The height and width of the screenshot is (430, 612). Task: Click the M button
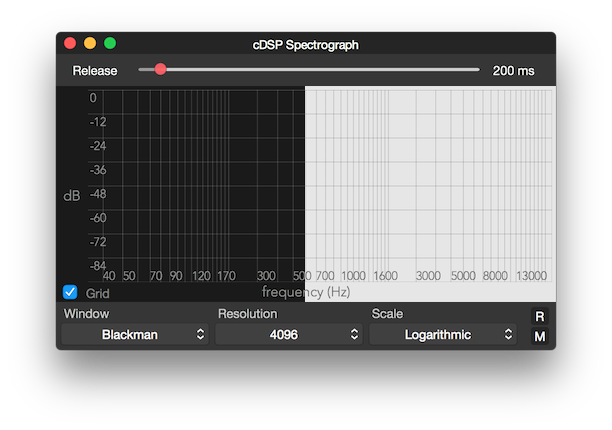click(540, 336)
